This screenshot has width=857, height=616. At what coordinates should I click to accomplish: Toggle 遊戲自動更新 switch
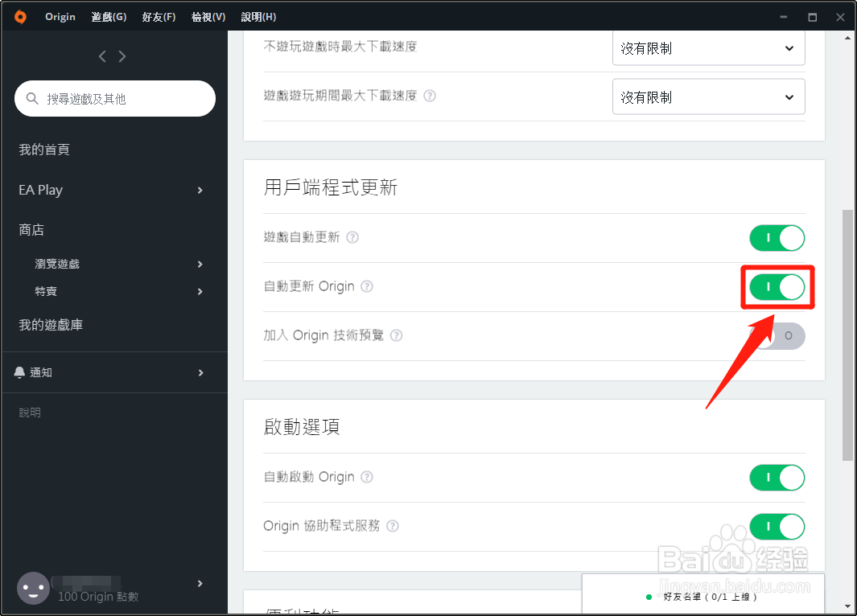[x=777, y=237]
